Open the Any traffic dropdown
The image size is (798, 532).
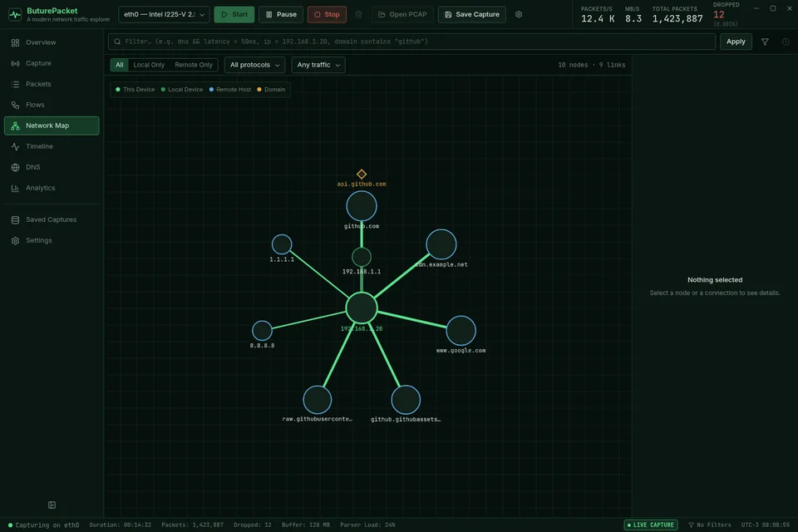click(318, 65)
